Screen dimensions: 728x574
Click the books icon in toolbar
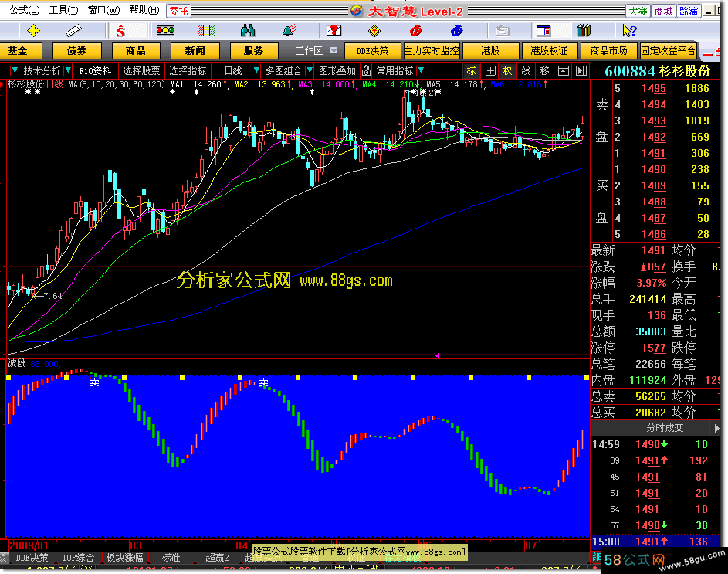point(584,31)
